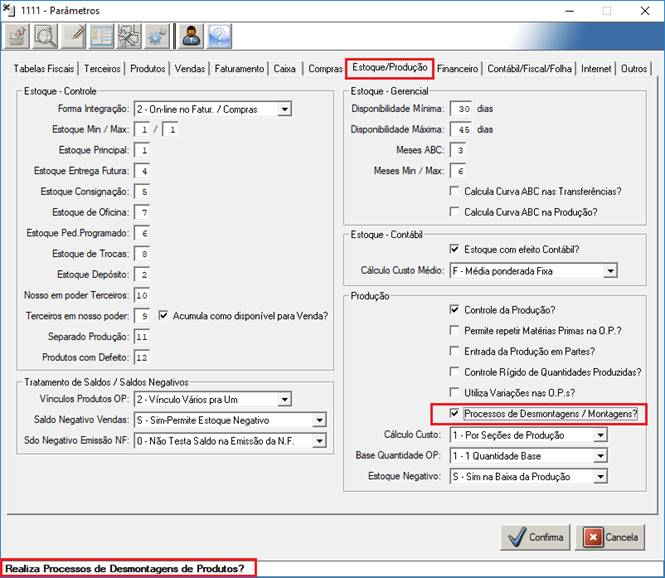This screenshot has height=578, width=665.
Task: Select the Estoque/Produção tab
Action: 390,68
